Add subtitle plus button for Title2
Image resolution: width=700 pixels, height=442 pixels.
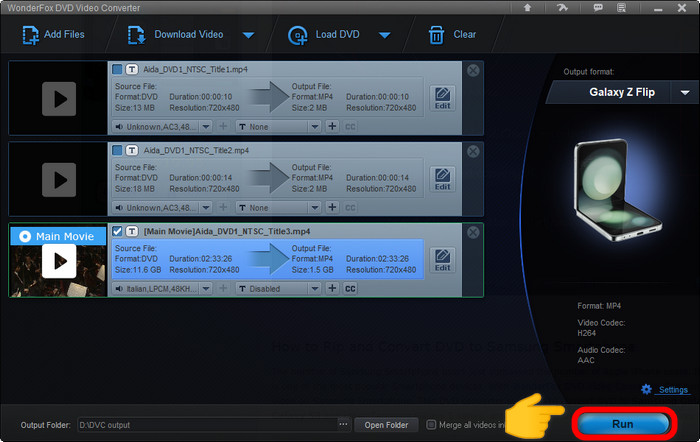coord(332,208)
